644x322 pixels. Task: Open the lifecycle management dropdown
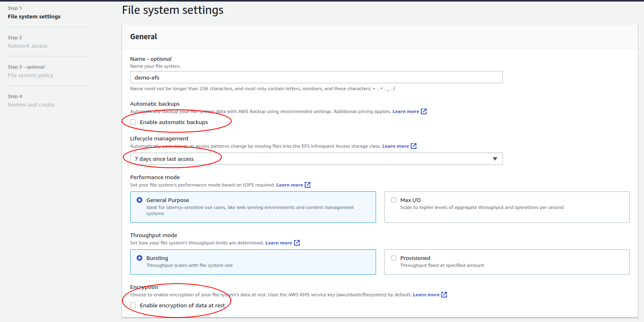(x=316, y=159)
